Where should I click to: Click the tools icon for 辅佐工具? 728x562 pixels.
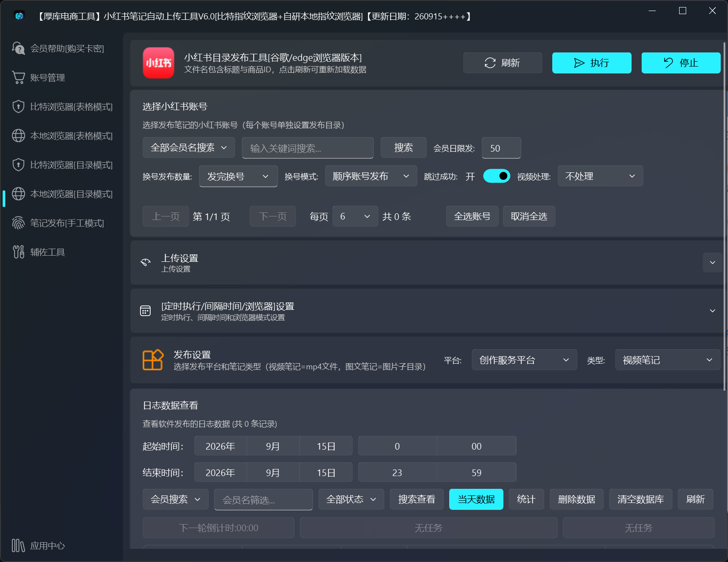(18, 252)
